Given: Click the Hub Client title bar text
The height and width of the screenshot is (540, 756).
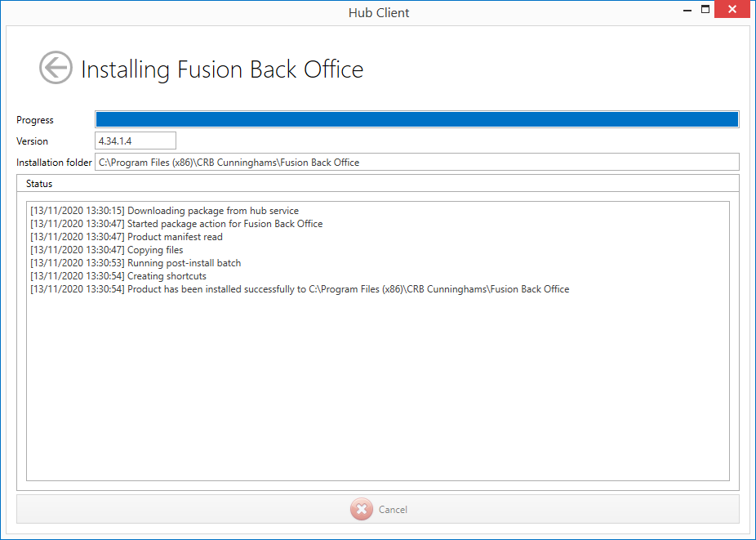Looking at the screenshot, I should [x=378, y=12].
